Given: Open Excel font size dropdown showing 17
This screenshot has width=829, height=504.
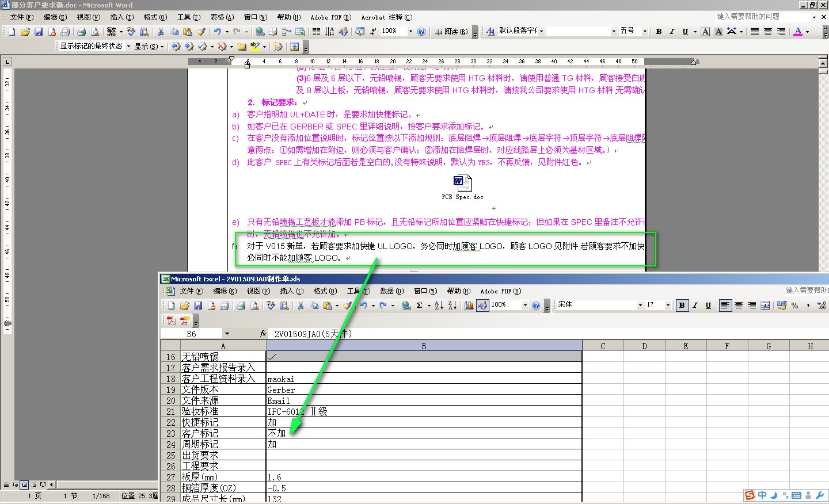Looking at the screenshot, I should [x=667, y=306].
